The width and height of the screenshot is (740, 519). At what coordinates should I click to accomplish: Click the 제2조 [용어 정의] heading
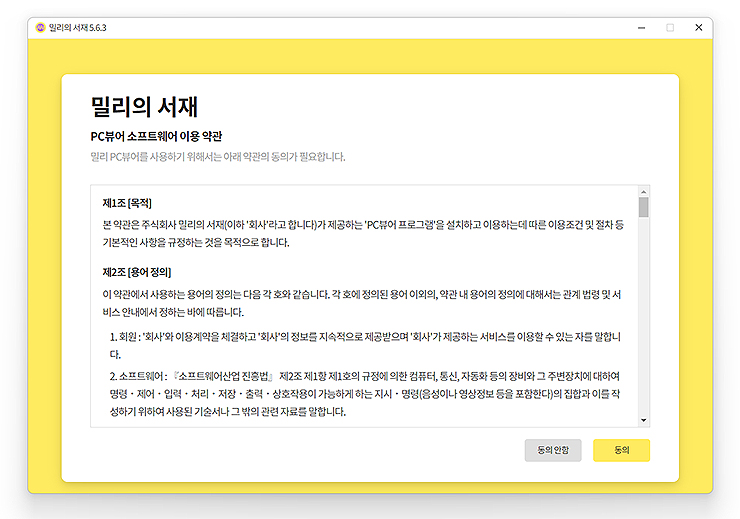click(x=137, y=272)
